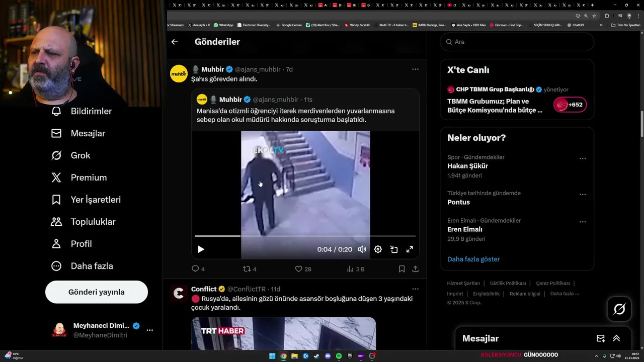The image size is (644, 362).
Task: Open more options on Muhbir post
Action: click(x=415, y=69)
